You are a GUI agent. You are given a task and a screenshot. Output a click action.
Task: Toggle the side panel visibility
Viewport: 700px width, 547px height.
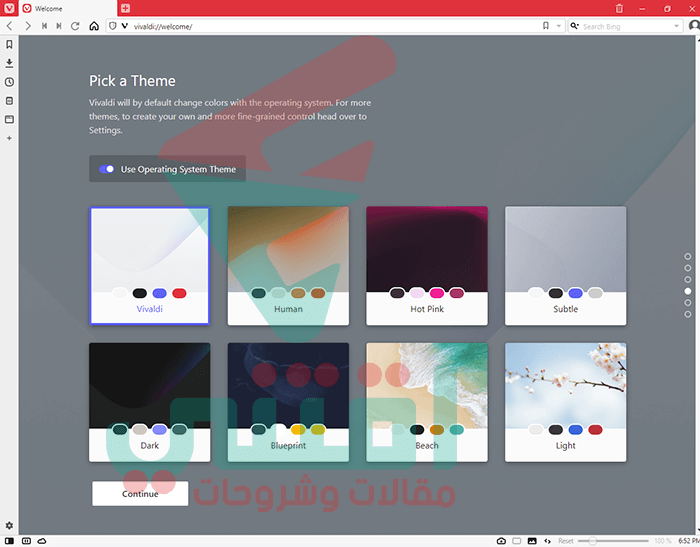[x=9, y=541]
